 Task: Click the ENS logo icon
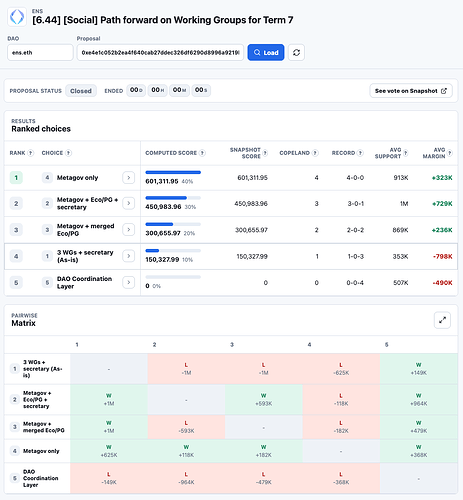[x=17, y=17]
